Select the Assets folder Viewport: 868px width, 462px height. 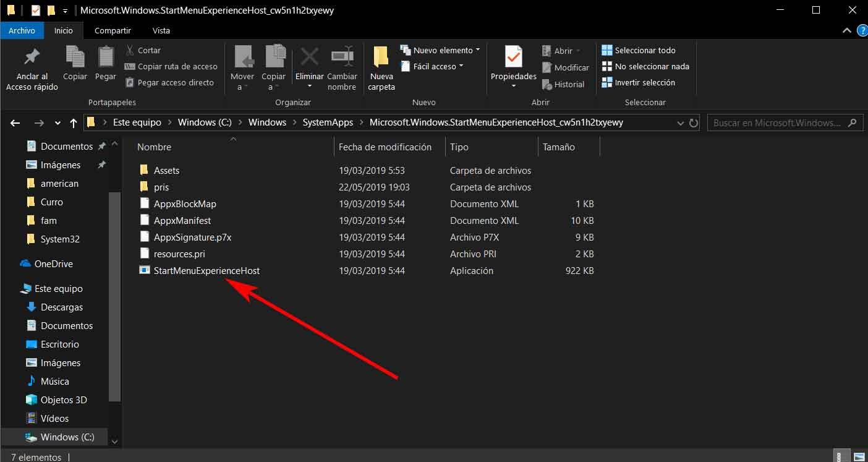click(x=166, y=170)
